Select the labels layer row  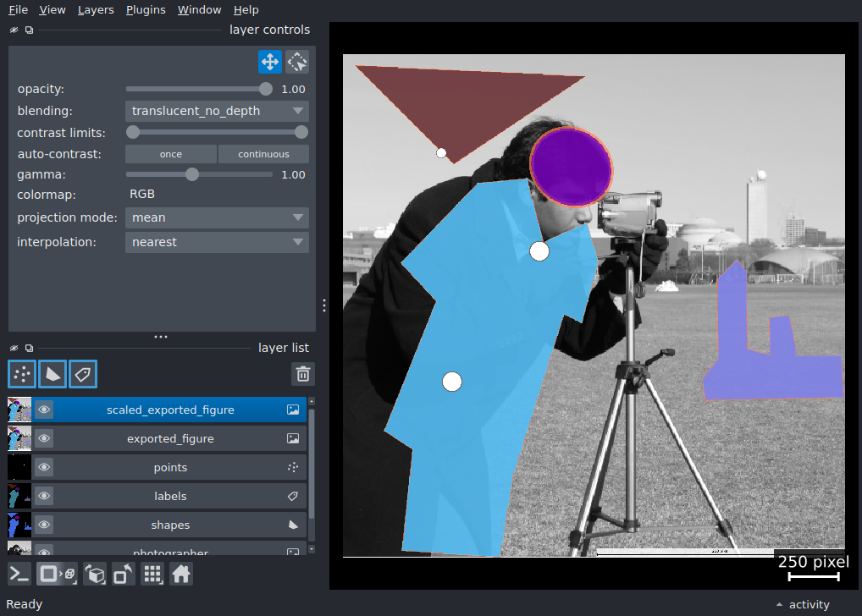click(x=157, y=496)
